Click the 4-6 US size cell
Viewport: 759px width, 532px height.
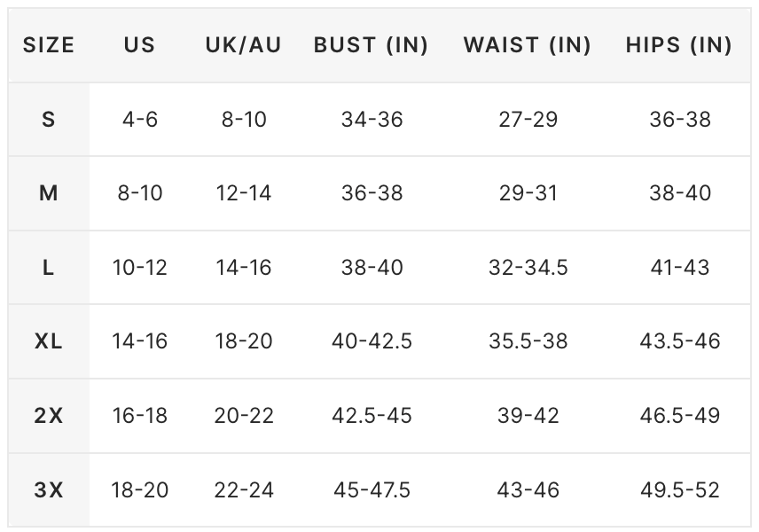click(x=140, y=119)
